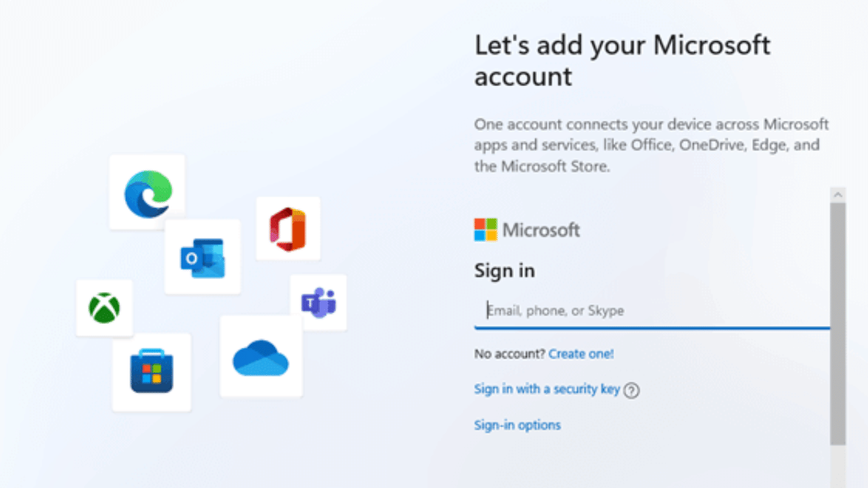868x488 pixels.
Task: Open the Create one! account link
Action: click(x=581, y=354)
